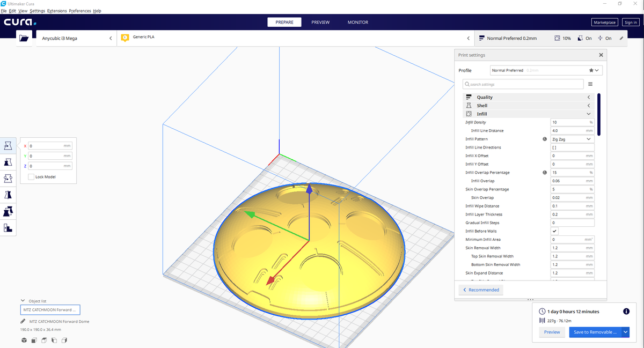
Task: Click the X position input field
Action: tap(50, 146)
